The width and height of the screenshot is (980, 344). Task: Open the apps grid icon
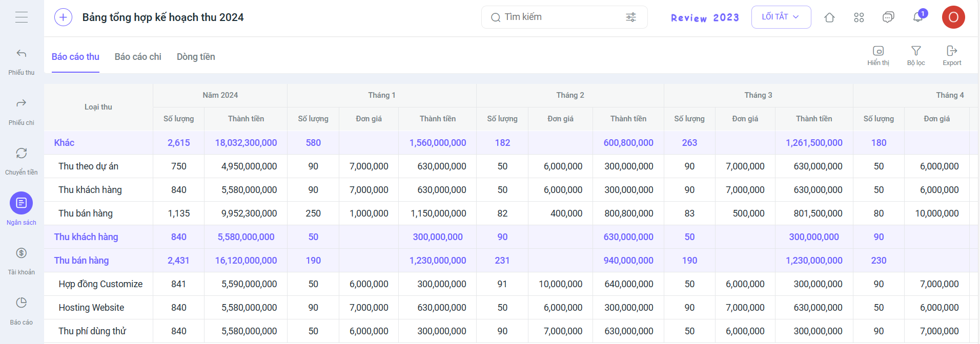pos(859,17)
